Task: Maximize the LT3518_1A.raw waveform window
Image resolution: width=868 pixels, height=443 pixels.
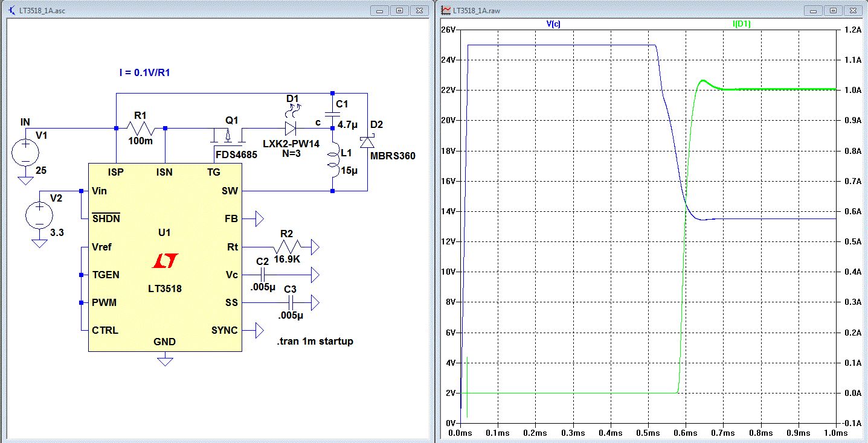Action: pyautogui.click(x=833, y=10)
